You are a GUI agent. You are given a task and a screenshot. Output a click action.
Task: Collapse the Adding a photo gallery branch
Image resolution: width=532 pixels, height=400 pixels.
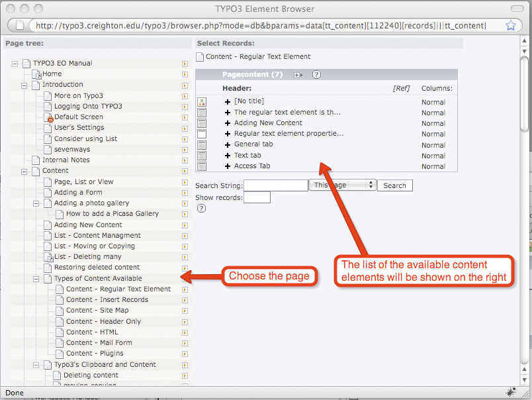[36, 203]
